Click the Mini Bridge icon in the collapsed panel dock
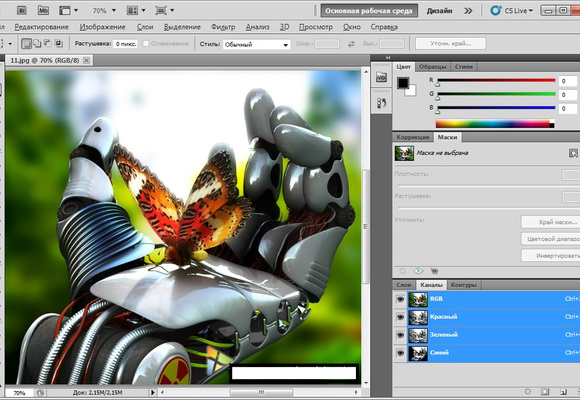 (x=381, y=77)
